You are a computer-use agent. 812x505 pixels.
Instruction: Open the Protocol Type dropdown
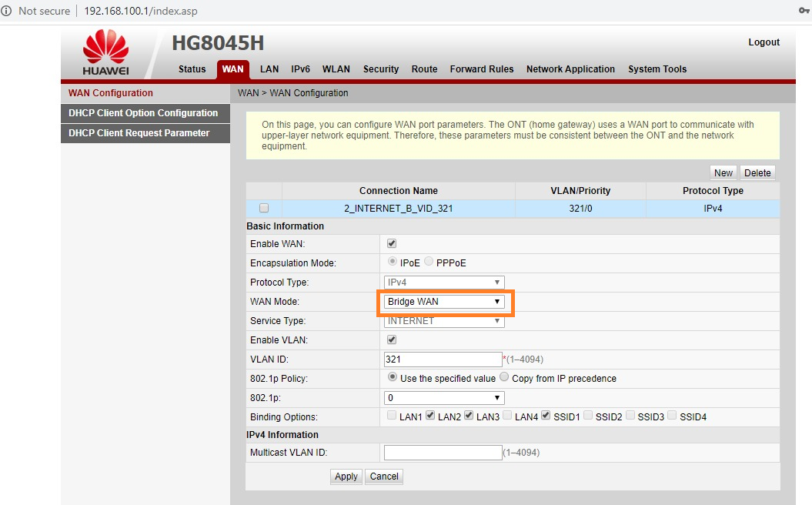444,283
